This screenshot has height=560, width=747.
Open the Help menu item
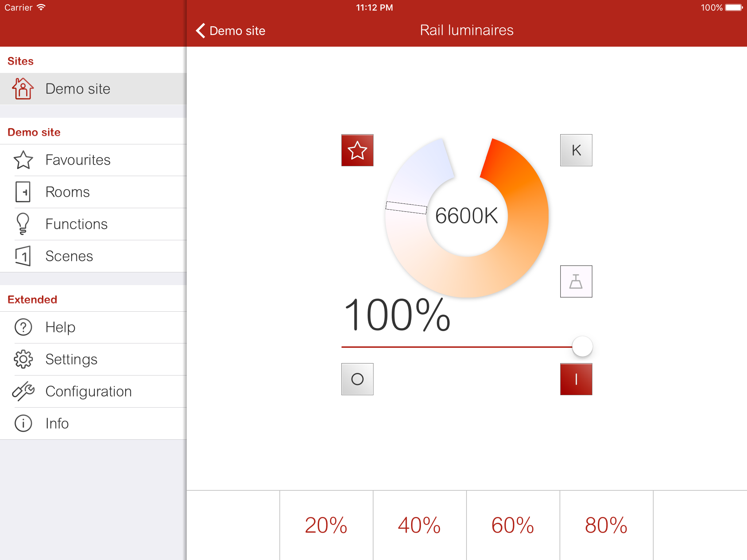pos(60,327)
